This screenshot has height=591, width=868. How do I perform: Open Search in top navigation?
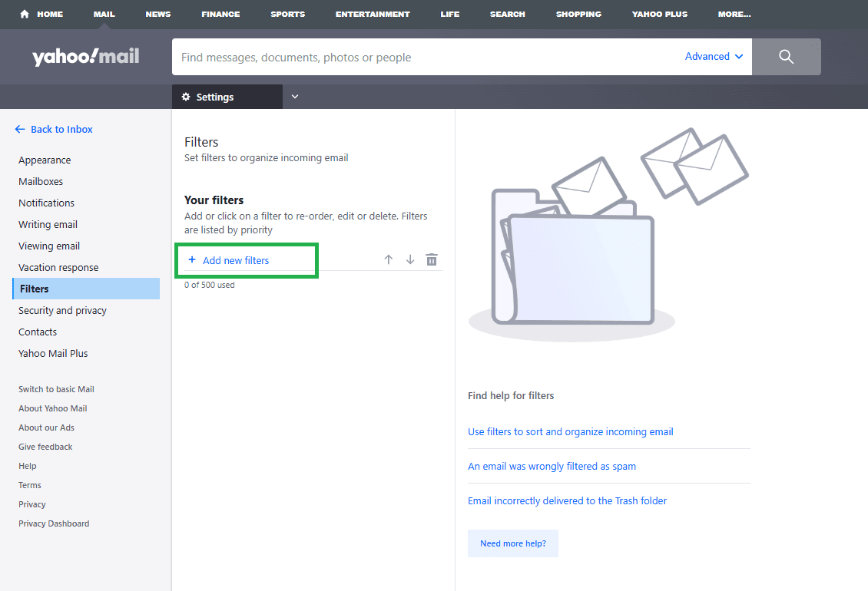508,14
